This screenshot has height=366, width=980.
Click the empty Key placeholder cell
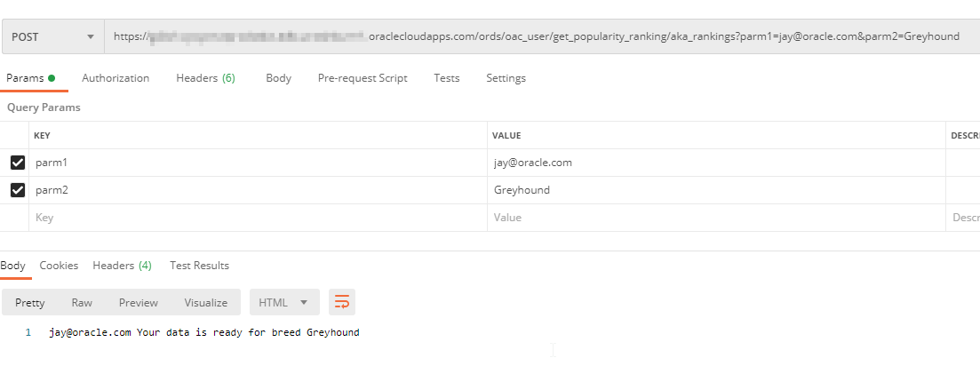click(258, 218)
